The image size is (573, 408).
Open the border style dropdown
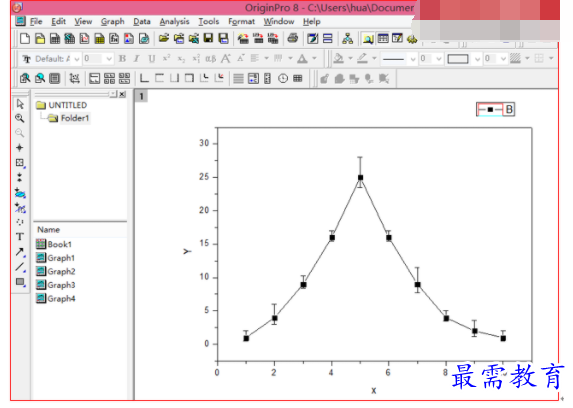click(477, 59)
